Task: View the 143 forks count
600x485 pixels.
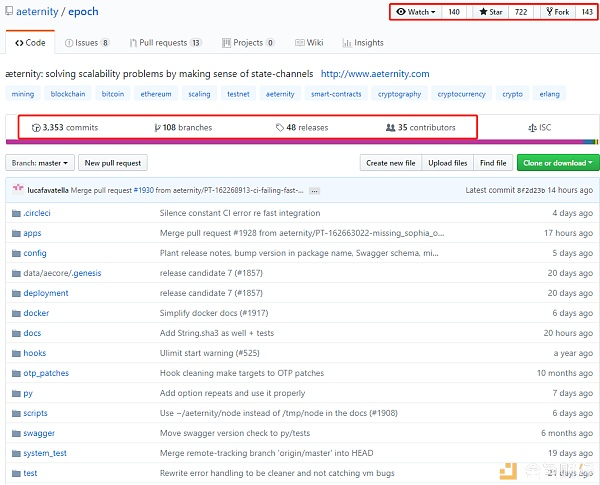Action: point(587,12)
